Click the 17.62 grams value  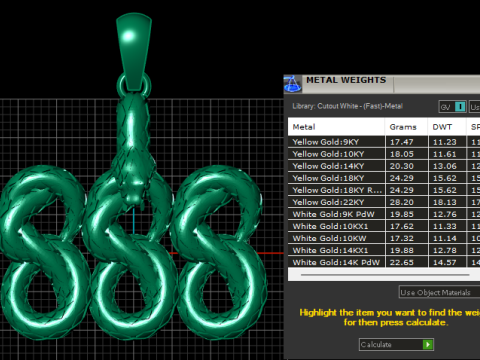click(x=402, y=226)
